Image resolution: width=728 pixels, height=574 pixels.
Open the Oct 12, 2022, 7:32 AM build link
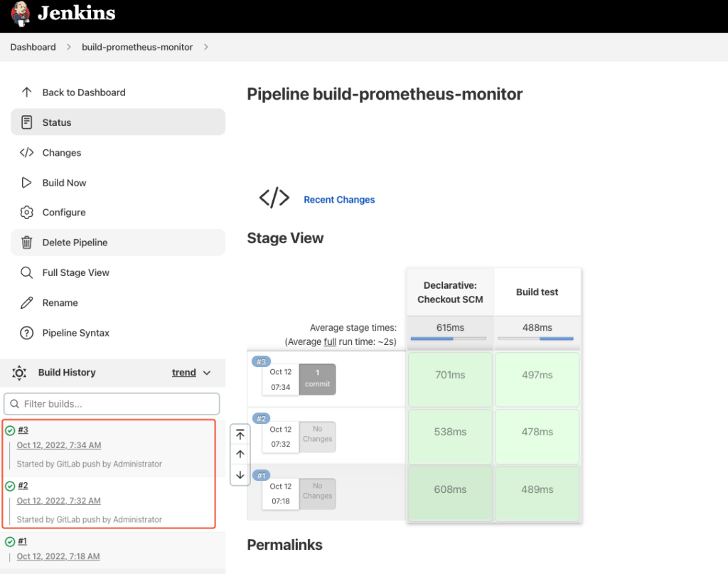pos(58,501)
